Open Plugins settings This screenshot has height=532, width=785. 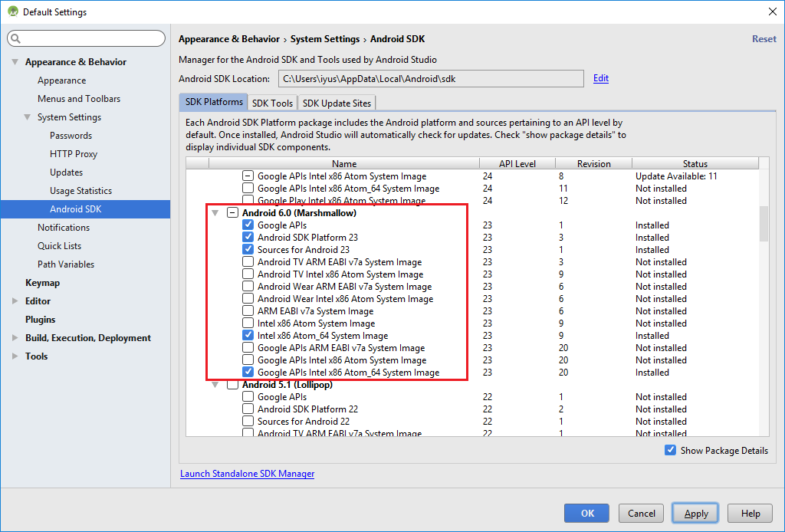[x=40, y=320]
